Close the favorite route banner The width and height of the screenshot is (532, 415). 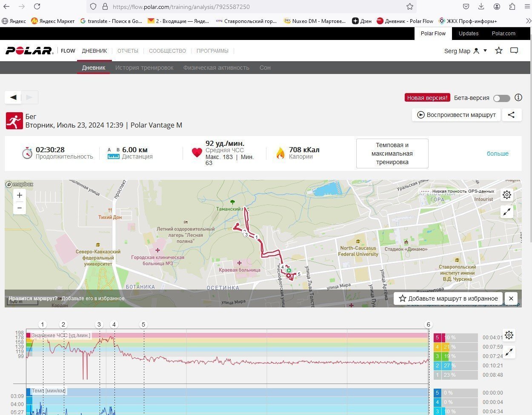pyautogui.click(x=511, y=298)
